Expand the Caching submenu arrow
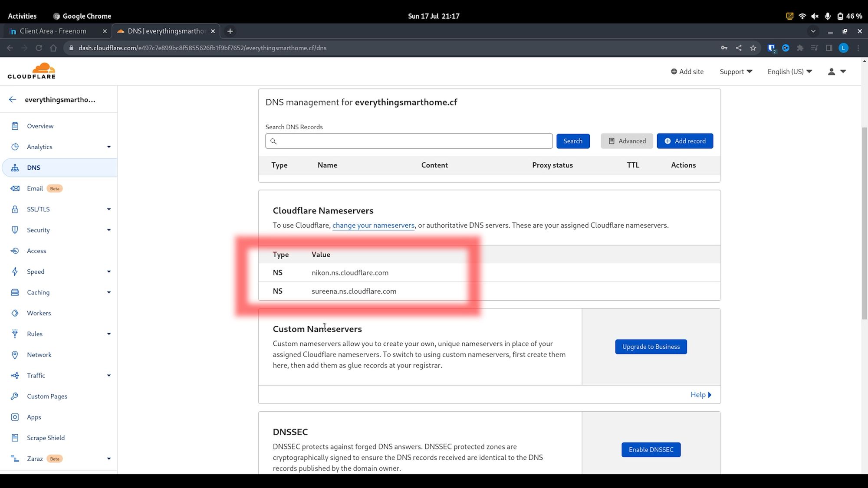This screenshot has width=868, height=488. (x=108, y=292)
